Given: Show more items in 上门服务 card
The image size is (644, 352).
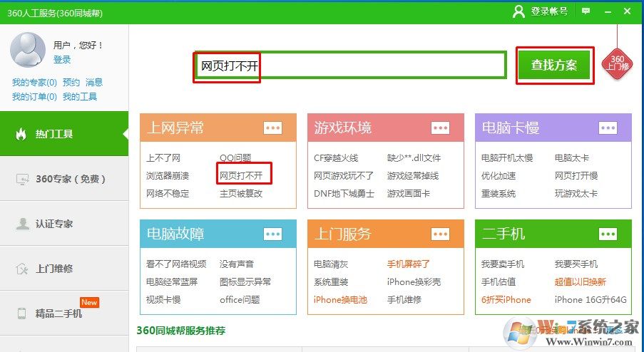Looking at the screenshot, I should coord(440,234).
